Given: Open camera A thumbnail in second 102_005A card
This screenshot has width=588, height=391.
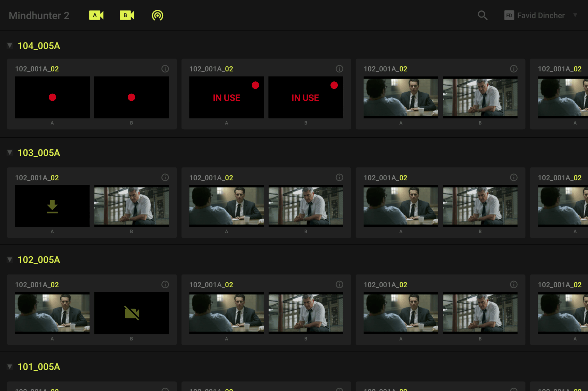Looking at the screenshot, I should coord(227,313).
